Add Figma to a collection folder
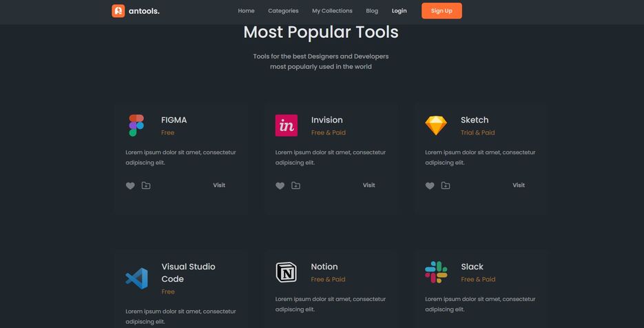This screenshot has width=644, height=328. click(146, 185)
